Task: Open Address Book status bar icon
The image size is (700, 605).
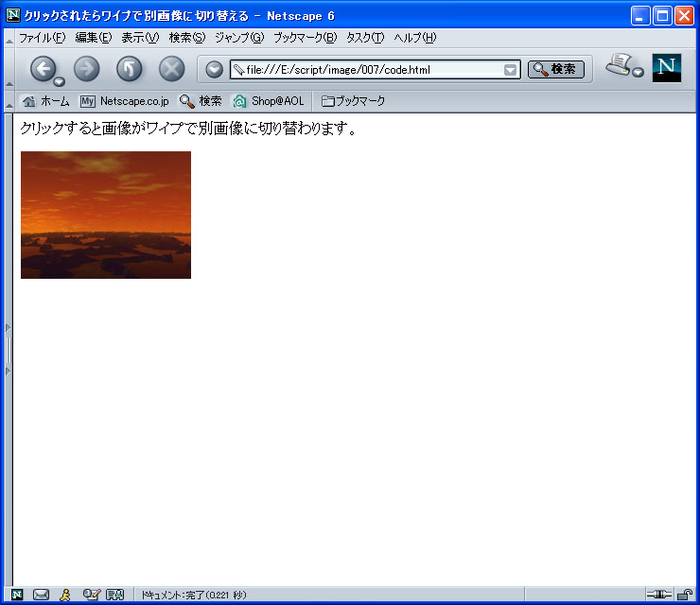Action: click(114, 595)
